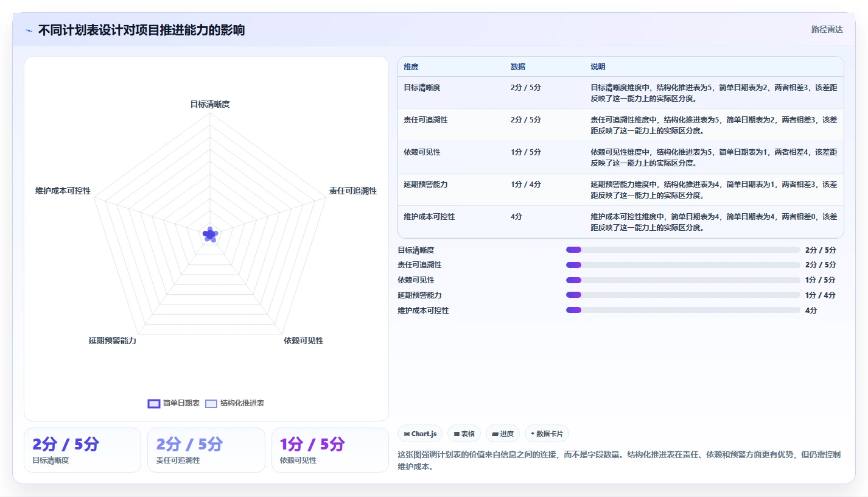868x497 pixels.
Task: Click the 1分 / 4分 value in the table
Action: (526, 185)
